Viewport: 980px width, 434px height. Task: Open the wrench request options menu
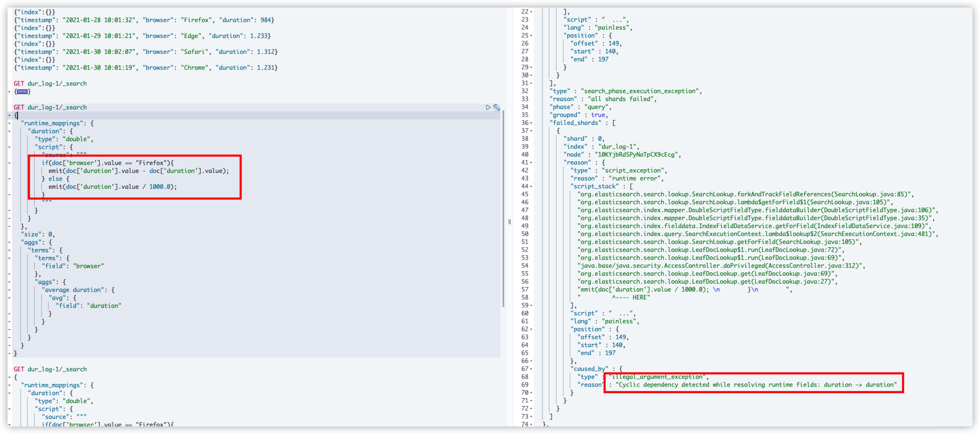[x=496, y=107]
